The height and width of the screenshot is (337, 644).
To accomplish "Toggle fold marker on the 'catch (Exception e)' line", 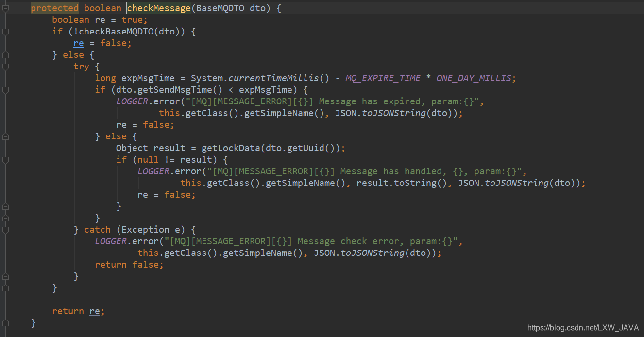I will click(x=5, y=230).
